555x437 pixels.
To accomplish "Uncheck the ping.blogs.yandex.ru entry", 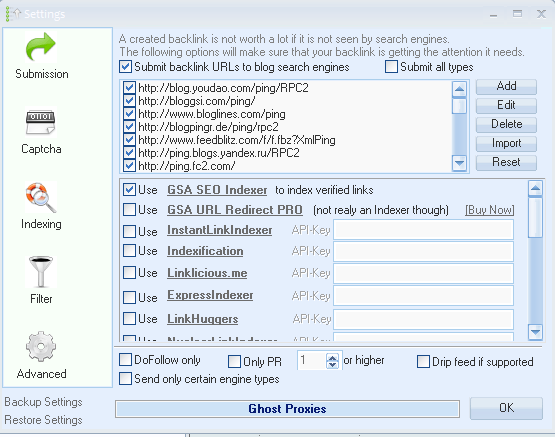I will [129, 153].
